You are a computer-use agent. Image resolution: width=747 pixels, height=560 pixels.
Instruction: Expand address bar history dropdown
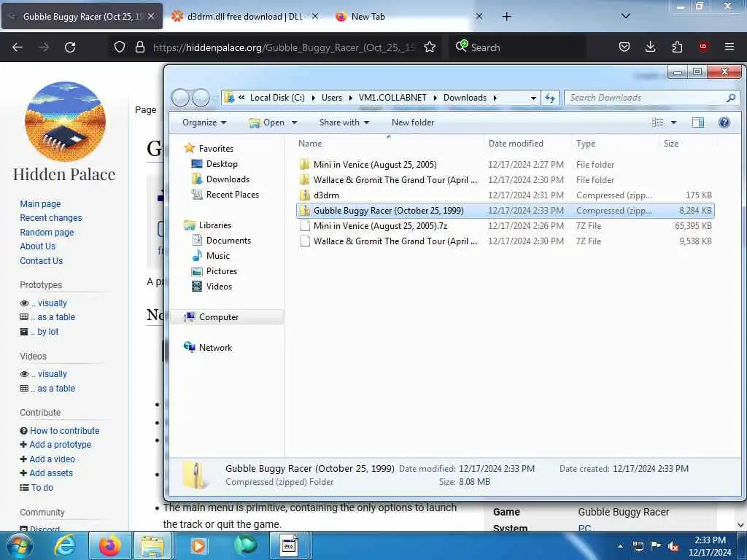(533, 98)
